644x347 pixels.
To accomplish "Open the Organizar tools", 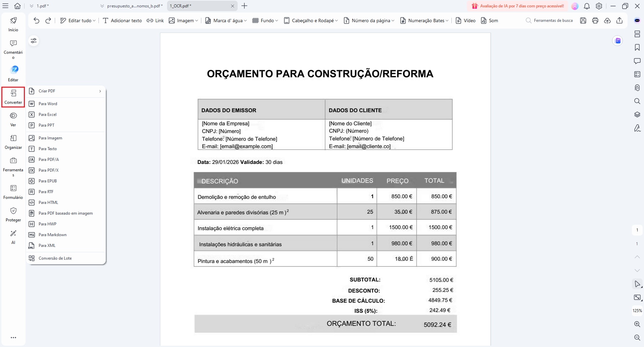I will [x=13, y=141].
